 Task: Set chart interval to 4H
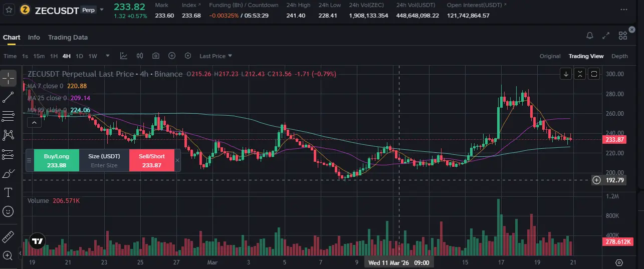(x=67, y=56)
